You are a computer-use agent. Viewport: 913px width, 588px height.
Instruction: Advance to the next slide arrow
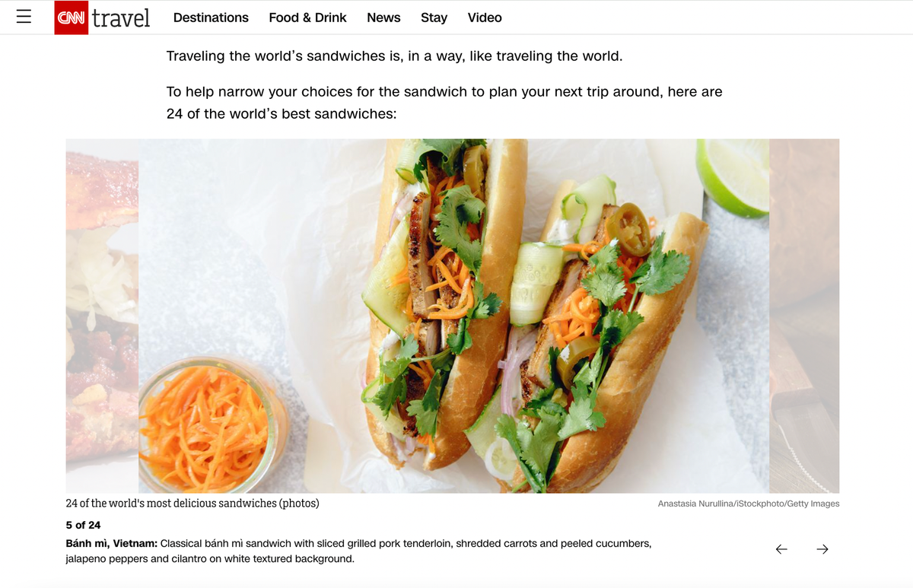point(822,549)
